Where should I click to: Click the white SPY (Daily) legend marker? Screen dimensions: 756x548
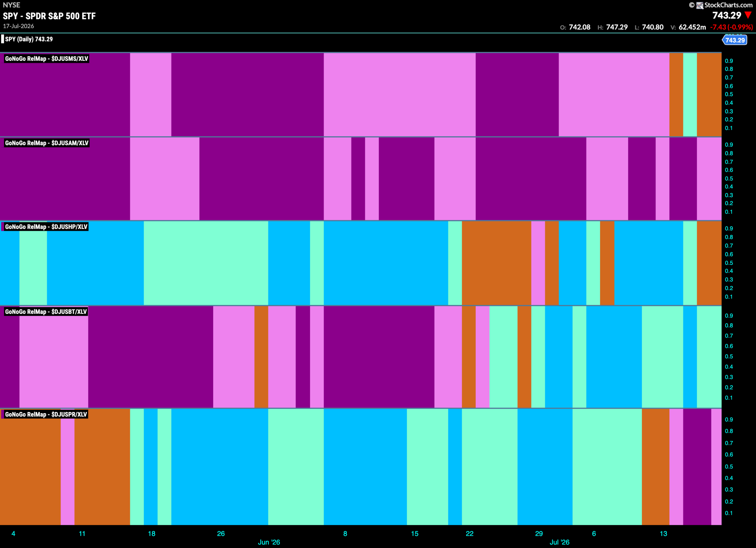3,39
